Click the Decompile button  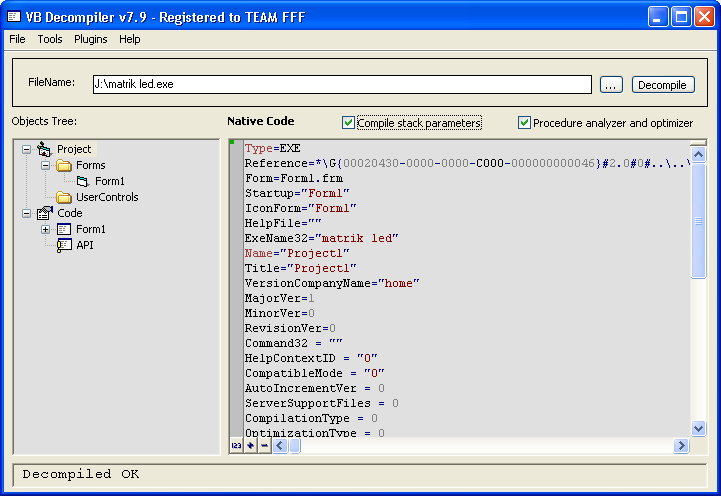point(663,85)
